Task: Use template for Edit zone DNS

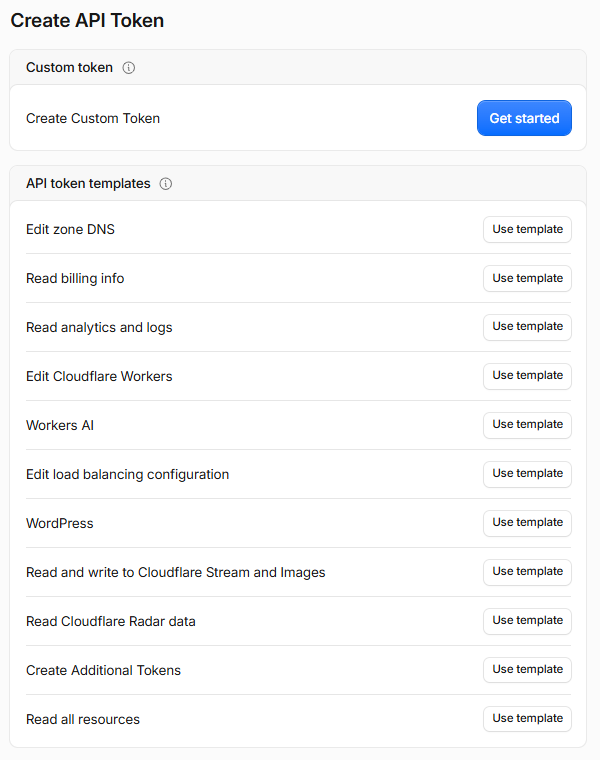Action: click(x=527, y=229)
